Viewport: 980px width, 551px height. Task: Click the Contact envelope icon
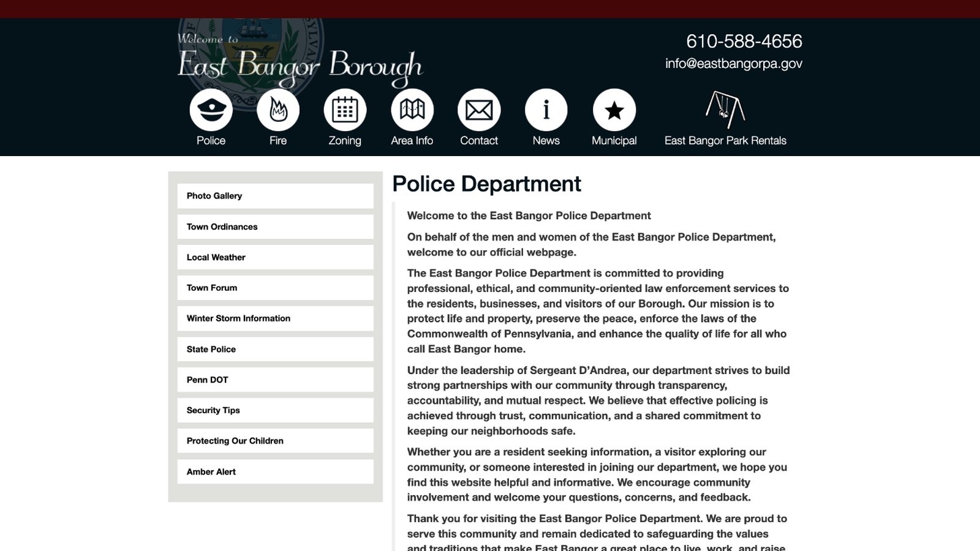[479, 110]
